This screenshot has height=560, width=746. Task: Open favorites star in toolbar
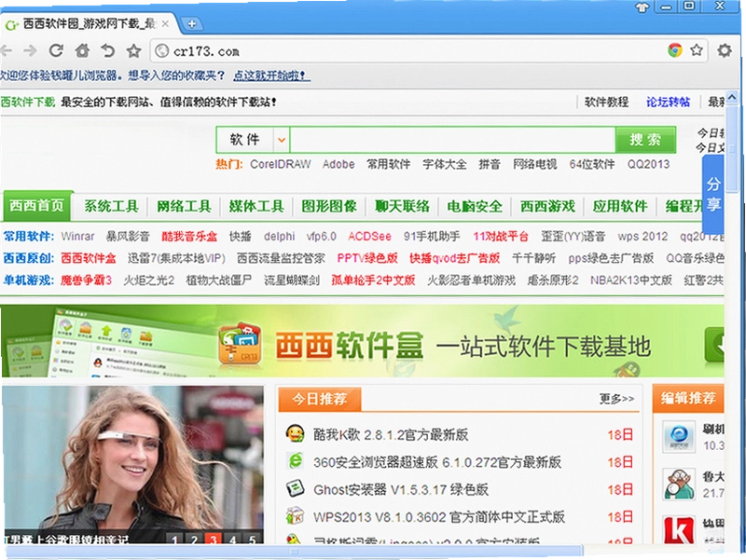coord(133,50)
